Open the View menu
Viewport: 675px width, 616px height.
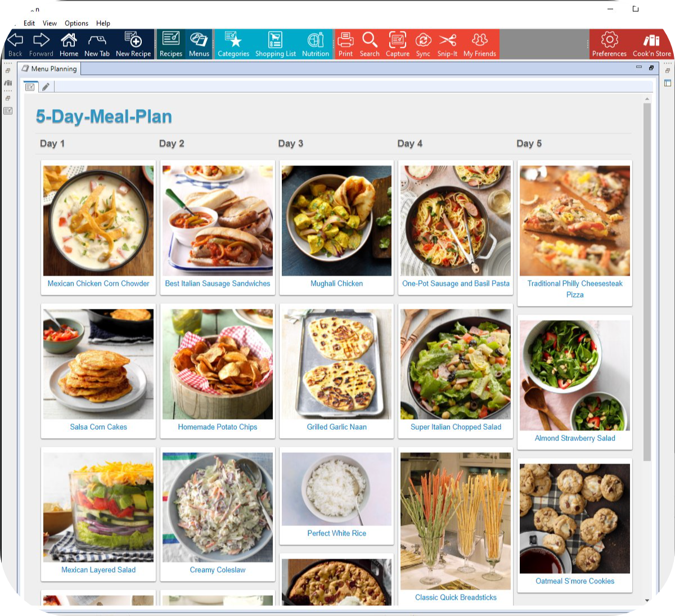click(49, 23)
